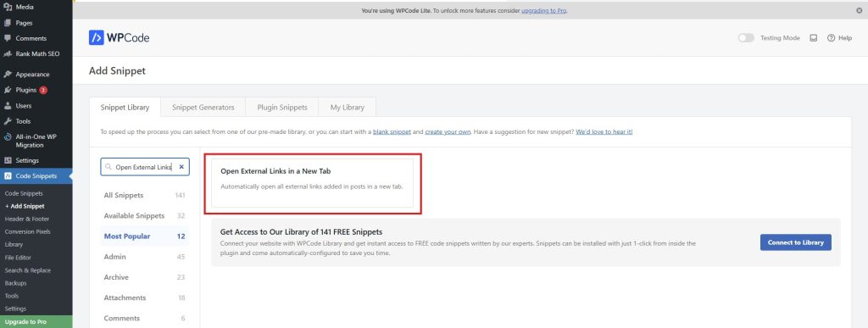Open Search & Replace submenu item

click(x=28, y=270)
